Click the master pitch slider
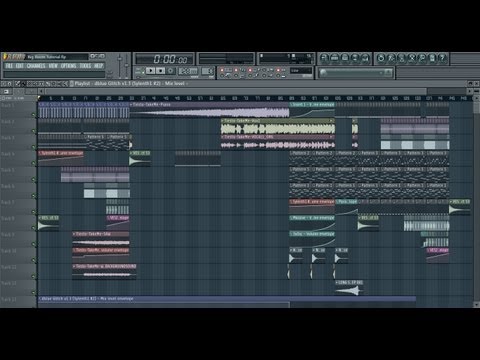480x360 pixels. [127, 65]
